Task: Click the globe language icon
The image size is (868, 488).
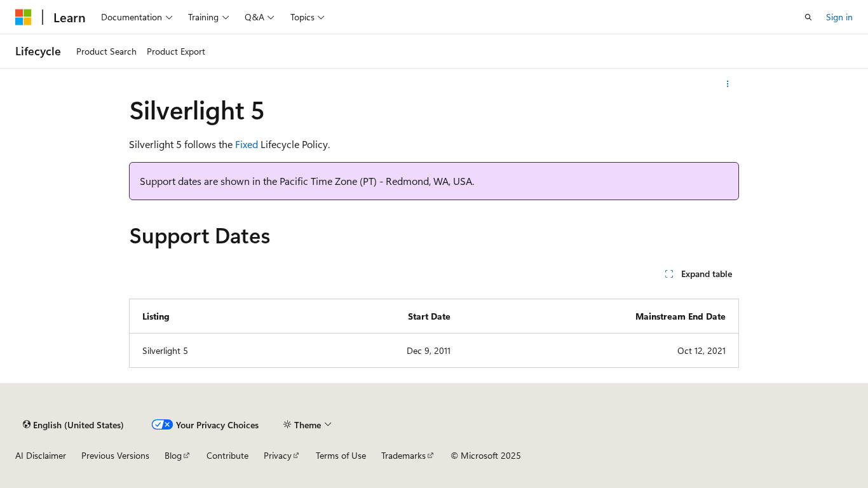Action: (27, 424)
